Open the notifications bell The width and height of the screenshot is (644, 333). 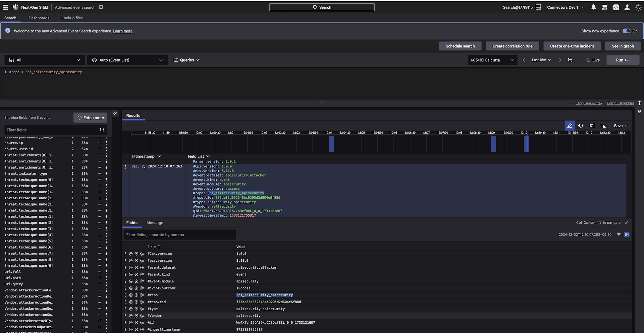[593, 7]
